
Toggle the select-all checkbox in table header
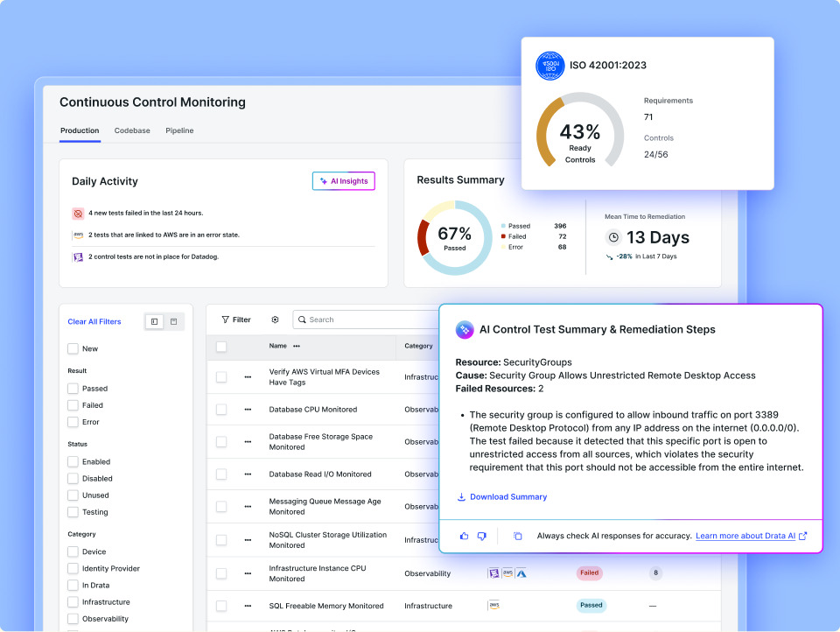[221, 347]
